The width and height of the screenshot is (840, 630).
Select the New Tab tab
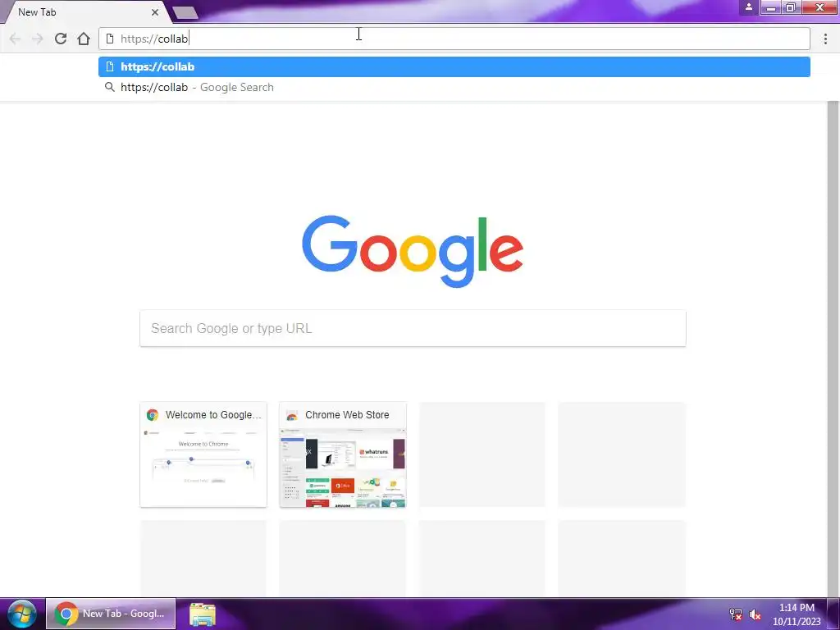coord(85,11)
